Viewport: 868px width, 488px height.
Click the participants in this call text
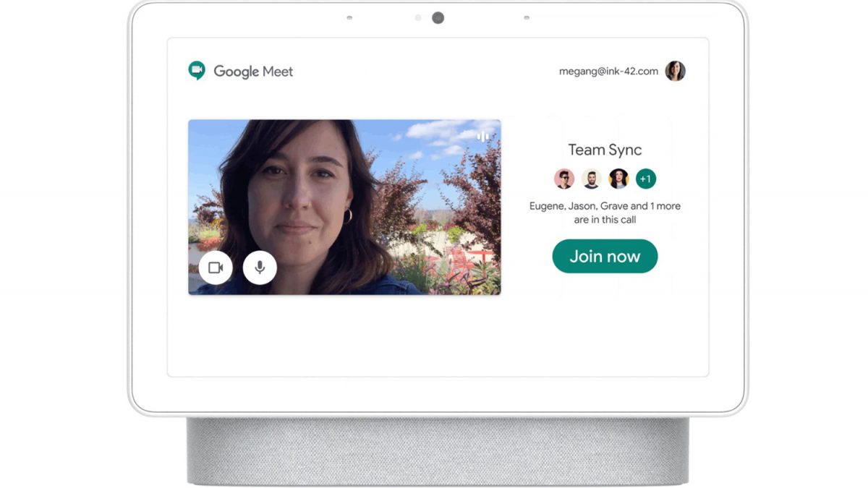pos(605,213)
